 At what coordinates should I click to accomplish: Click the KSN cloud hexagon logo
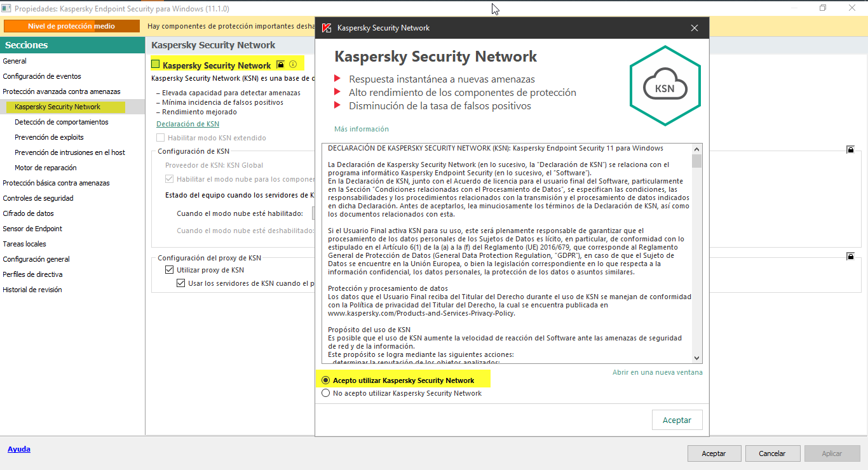[665, 86]
